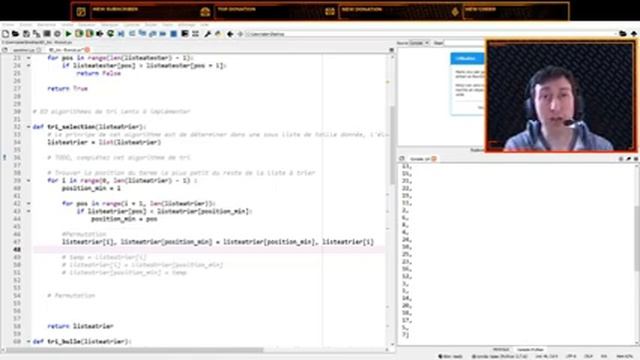Collapse the tri_selection function fold
The height and width of the screenshot is (360, 640).
[x=29, y=127]
